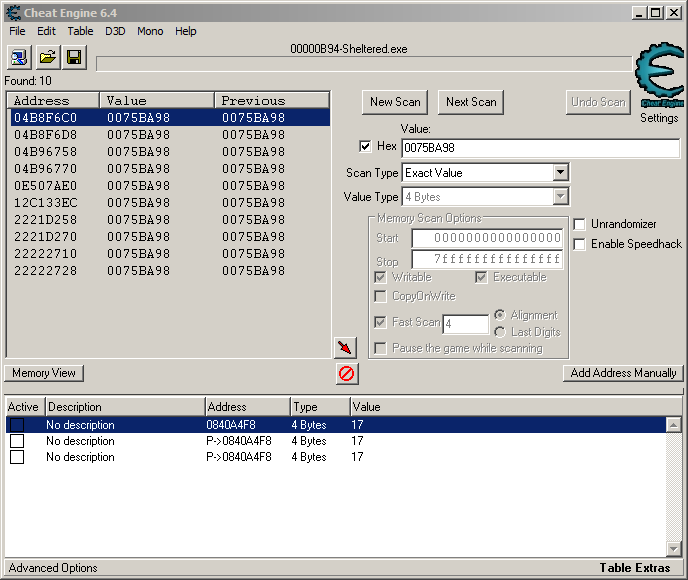Viewport: 688px width, 580px height.
Task: Click Add Address Manually button
Action: point(623,373)
